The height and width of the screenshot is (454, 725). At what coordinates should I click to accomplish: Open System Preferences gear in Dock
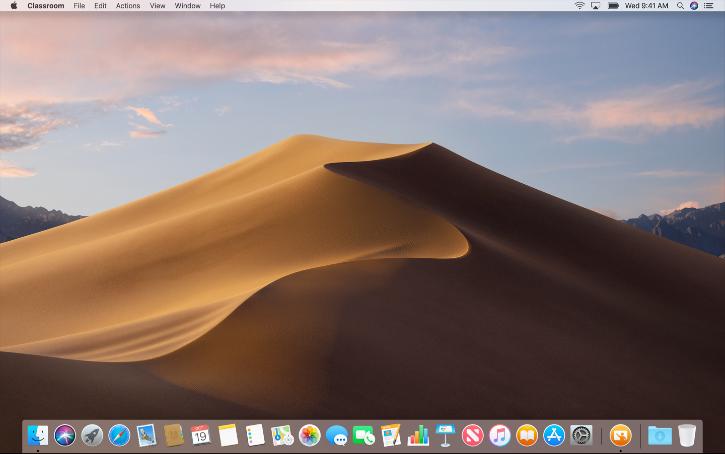(581, 436)
